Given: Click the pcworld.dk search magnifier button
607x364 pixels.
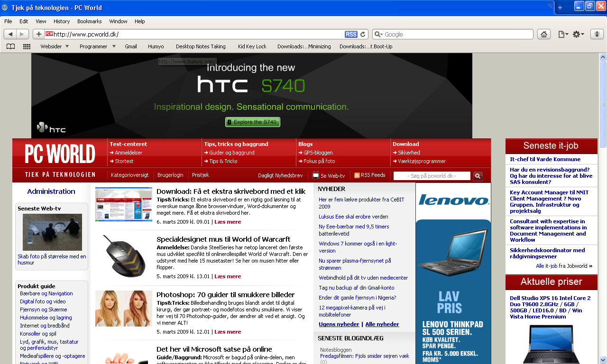Looking at the screenshot, I should (478, 176).
